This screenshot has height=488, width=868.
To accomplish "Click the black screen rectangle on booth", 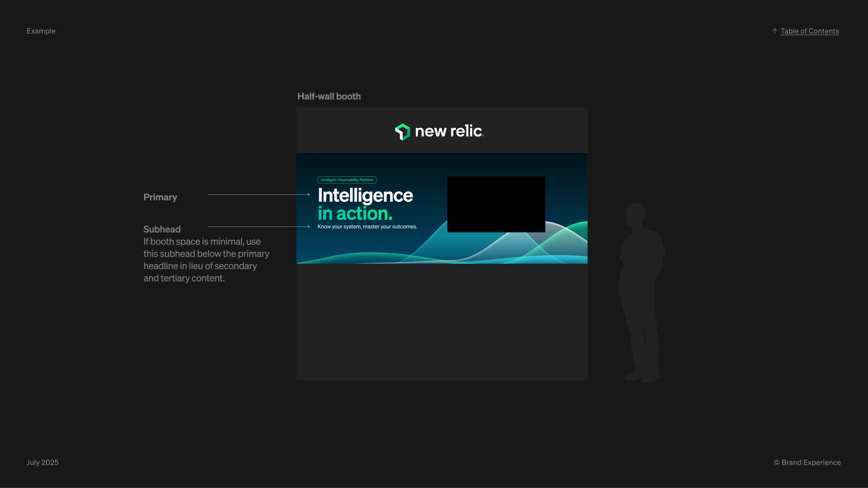I will click(x=496, y=204).
